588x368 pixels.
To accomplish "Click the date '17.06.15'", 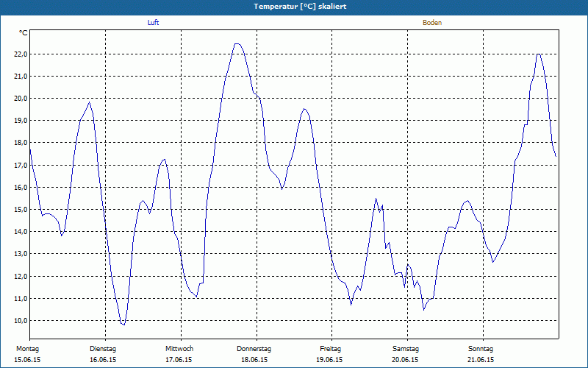I will (179, 360).
